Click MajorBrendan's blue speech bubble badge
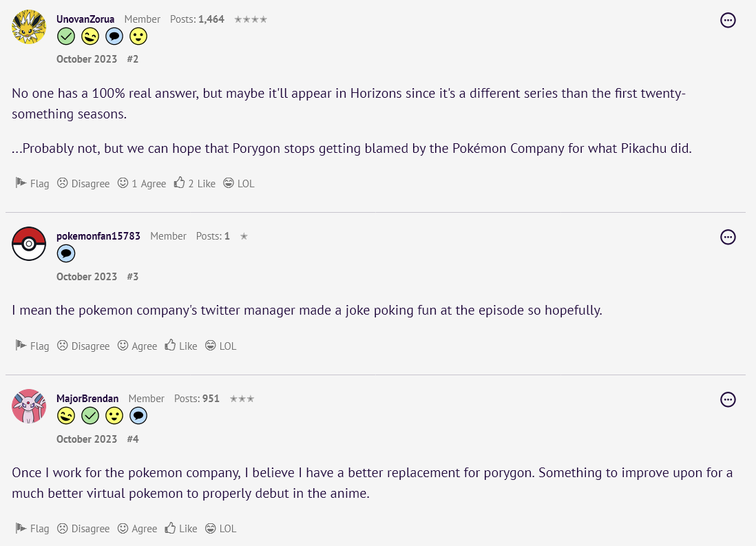 (138, 416)
